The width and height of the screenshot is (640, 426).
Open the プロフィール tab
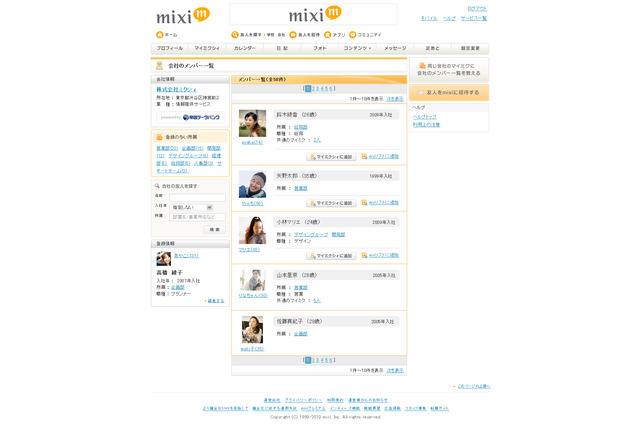point(170,48)
